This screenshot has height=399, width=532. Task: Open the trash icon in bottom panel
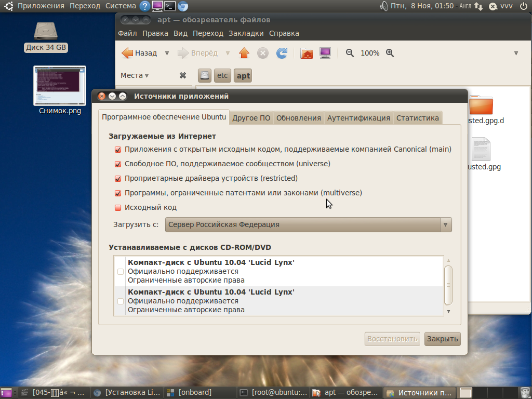tap(525, 393)
